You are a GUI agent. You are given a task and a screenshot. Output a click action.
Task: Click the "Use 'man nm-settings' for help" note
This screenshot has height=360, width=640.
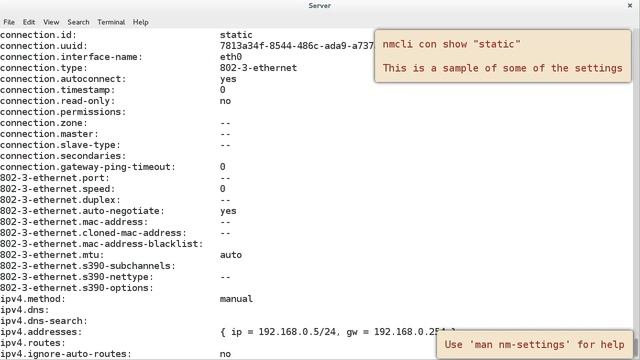pyautogui.click(x=534, y=344)
